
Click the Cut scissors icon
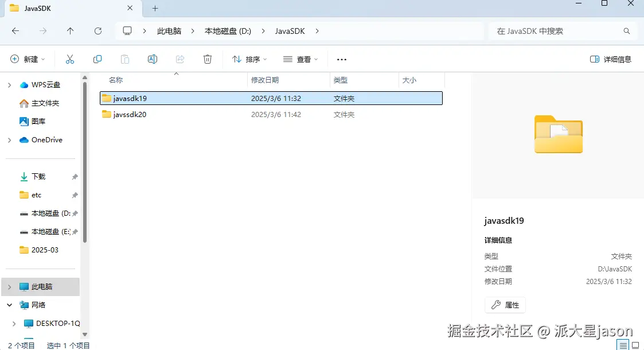[x=70, y=59]
